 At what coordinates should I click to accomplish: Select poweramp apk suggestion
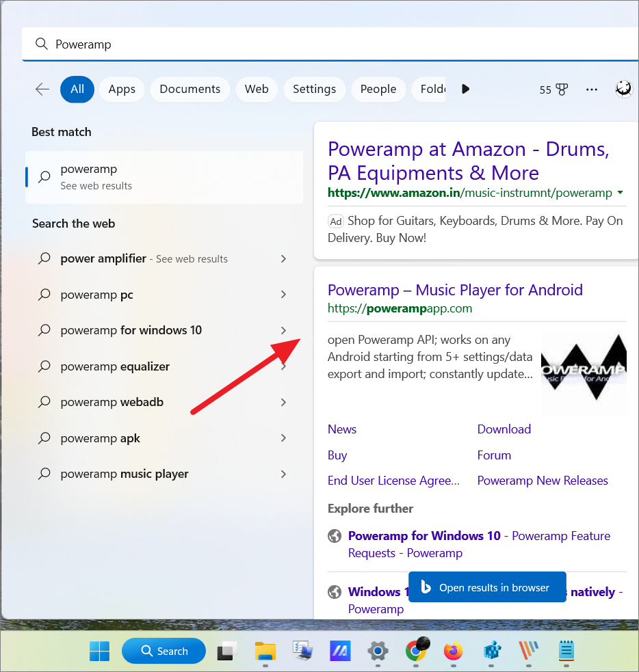point(101,438)
